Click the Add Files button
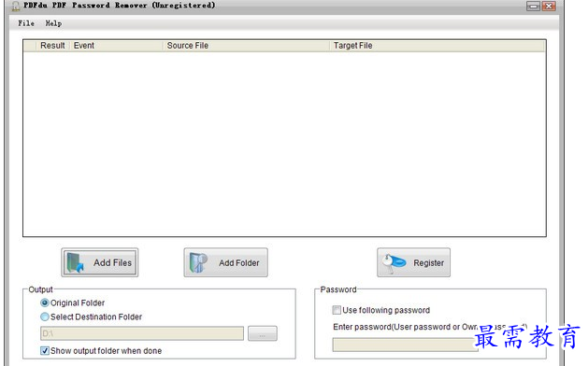Image resolution: width=588 pixels, height=366 pixels. (100, 262)
